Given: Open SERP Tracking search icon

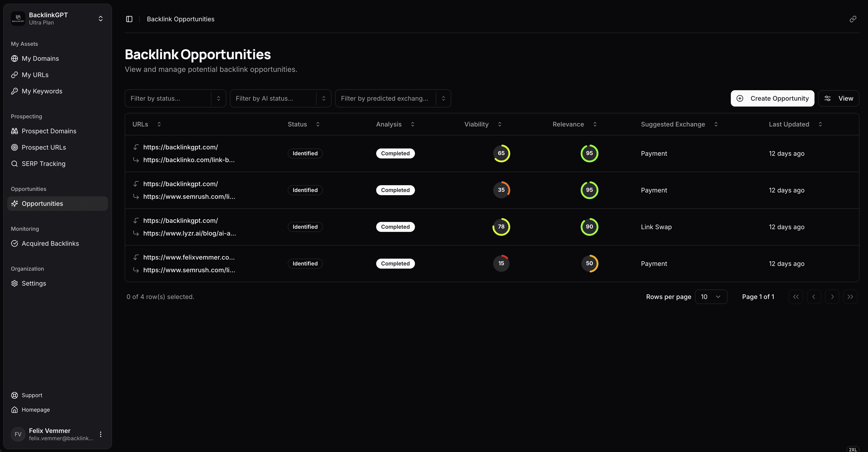Looking at the screenshot, I should [15, 164].
